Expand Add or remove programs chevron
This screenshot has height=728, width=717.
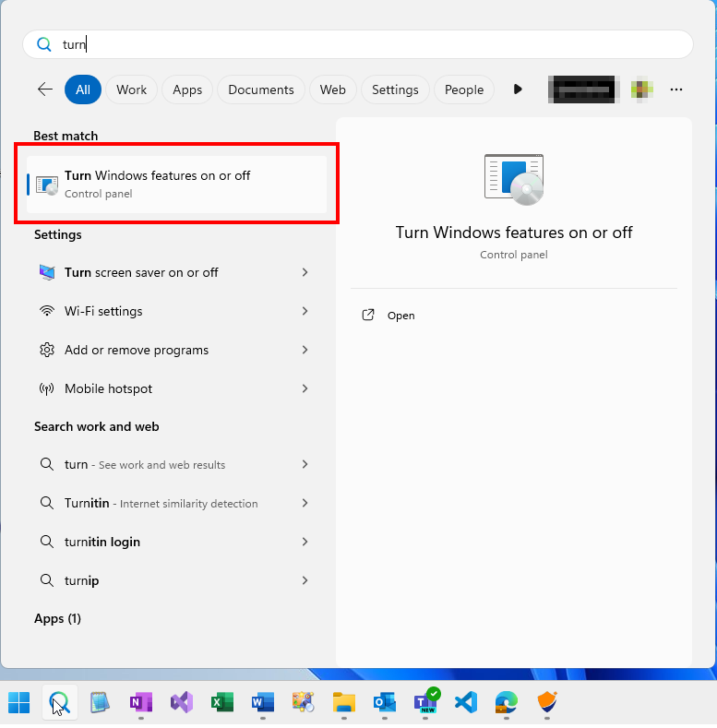click(x=305, y=350)
